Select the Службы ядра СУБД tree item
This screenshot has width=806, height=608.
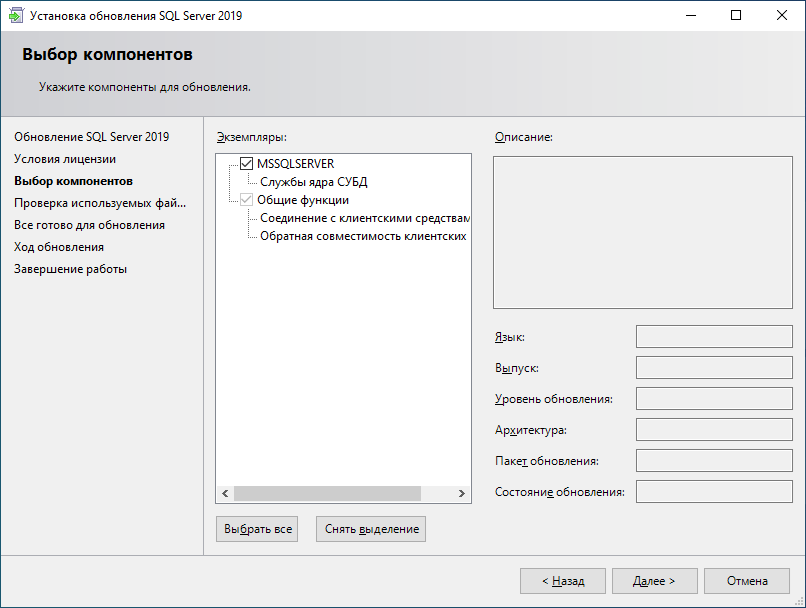[x=314, y=182]
